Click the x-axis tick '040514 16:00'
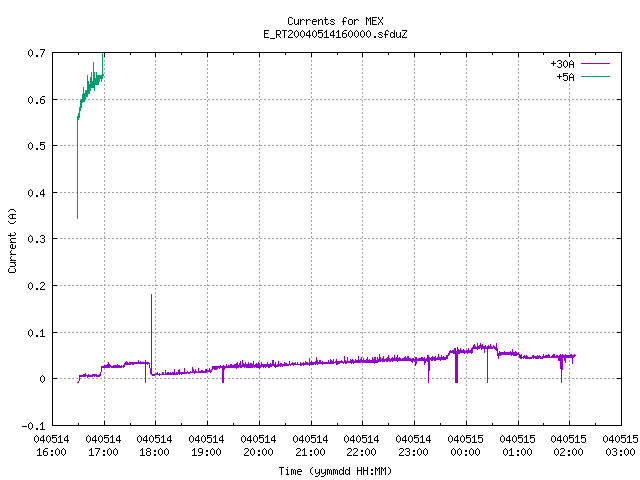Viewport: 640px width, 480px height. [x=51, y=446]
